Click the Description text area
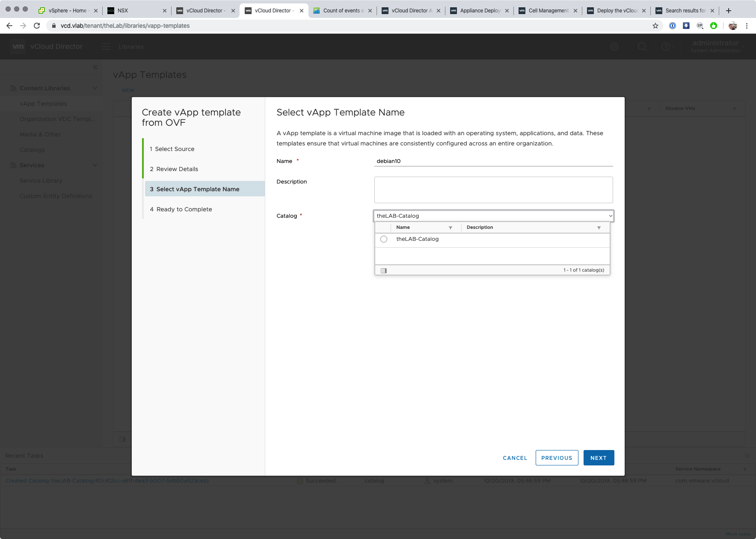The width and height of the screenshot is (756, 539). 494,190
